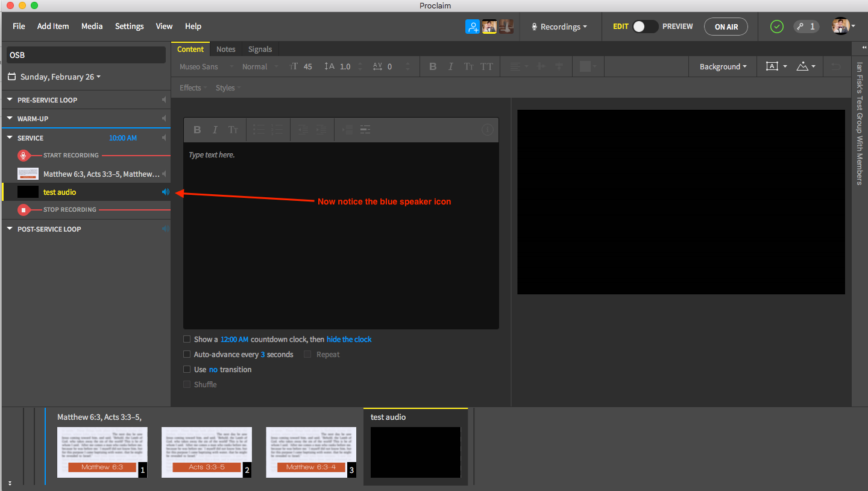The width and height of the screenshot is (868, 491).
Task: Click the increase indent icon in editor
Action: (x=321, y=130)
